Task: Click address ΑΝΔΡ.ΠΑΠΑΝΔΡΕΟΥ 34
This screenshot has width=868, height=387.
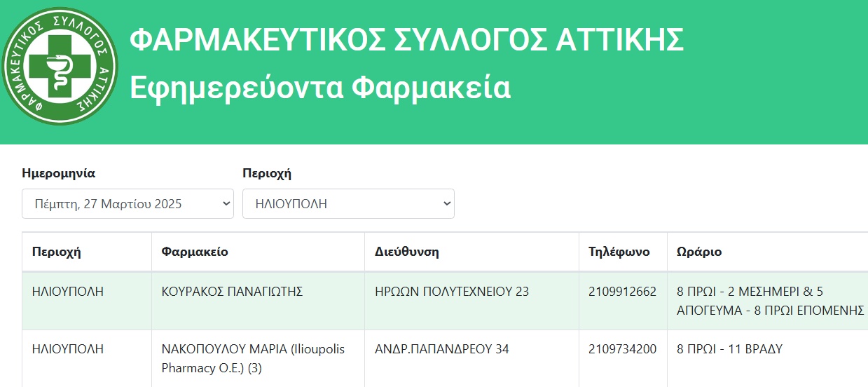Action: point(442,349)
